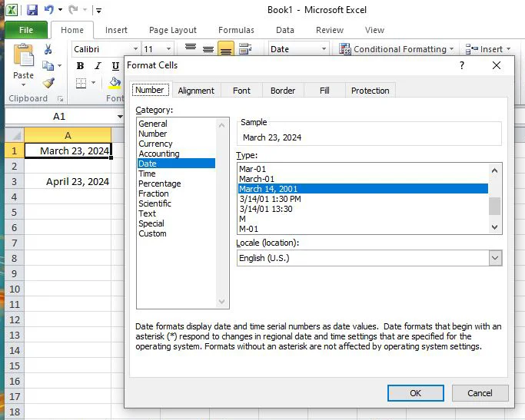Click the Redo arrow icon

click(x=73, y=10)
